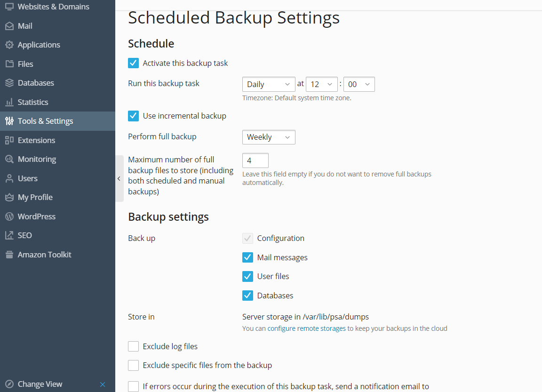Open the Files manager from sidebar
Image resolution: width=542 pixels, height=392 pixels.
25,64
